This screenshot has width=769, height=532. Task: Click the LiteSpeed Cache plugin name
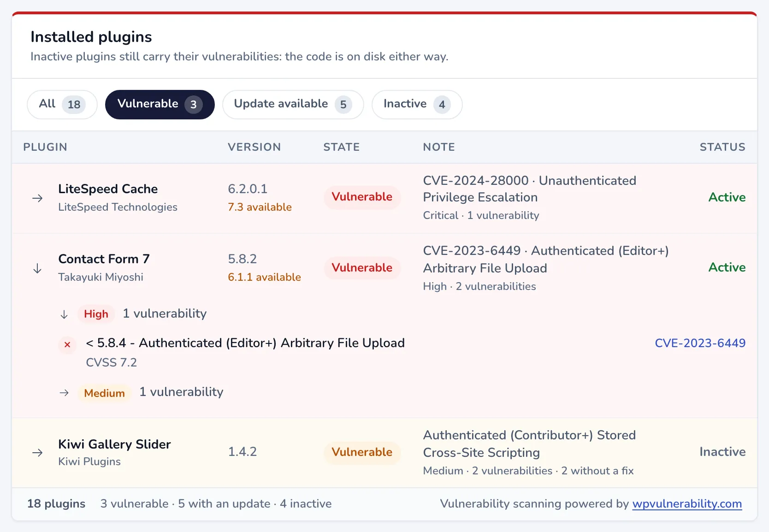pyautogui.click(x=108, y=189)
